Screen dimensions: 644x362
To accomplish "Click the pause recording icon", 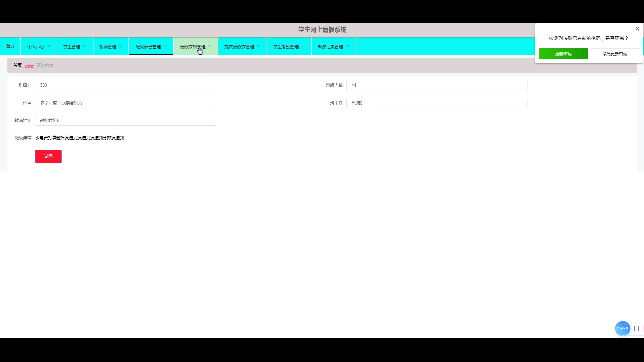I will click(636, 329).
